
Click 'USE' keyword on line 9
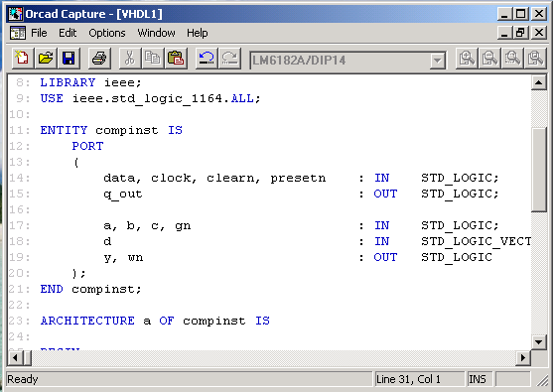point(52,98)
